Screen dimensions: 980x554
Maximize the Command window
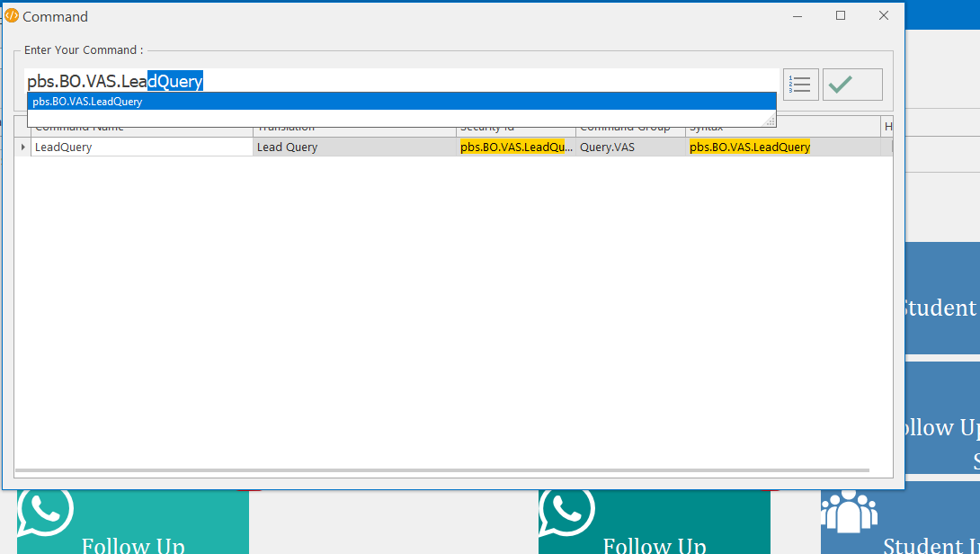pyautogui.click(x=841, y=15)
